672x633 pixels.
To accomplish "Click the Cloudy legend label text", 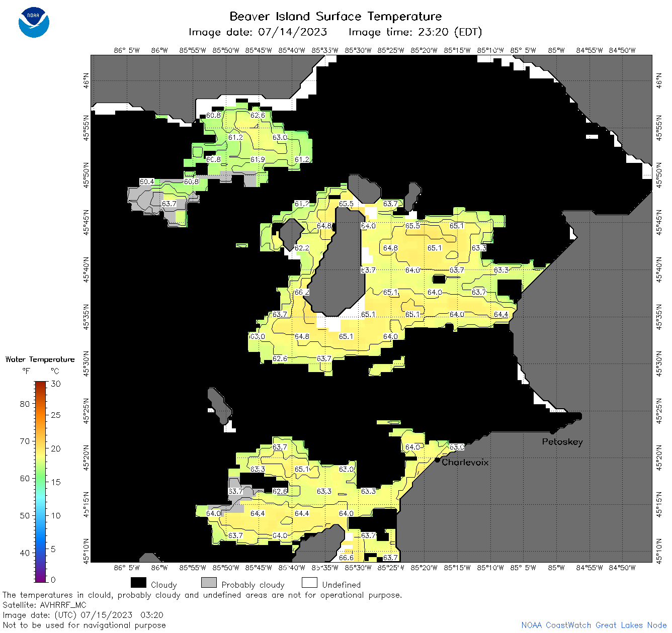I will pyautogui.click(x=164, y=585).
